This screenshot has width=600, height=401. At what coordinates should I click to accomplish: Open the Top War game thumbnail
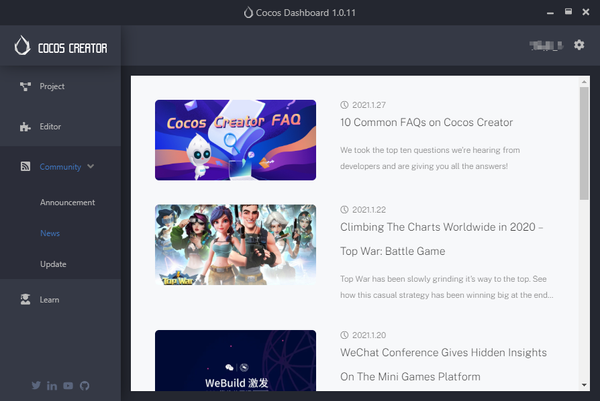235,245
